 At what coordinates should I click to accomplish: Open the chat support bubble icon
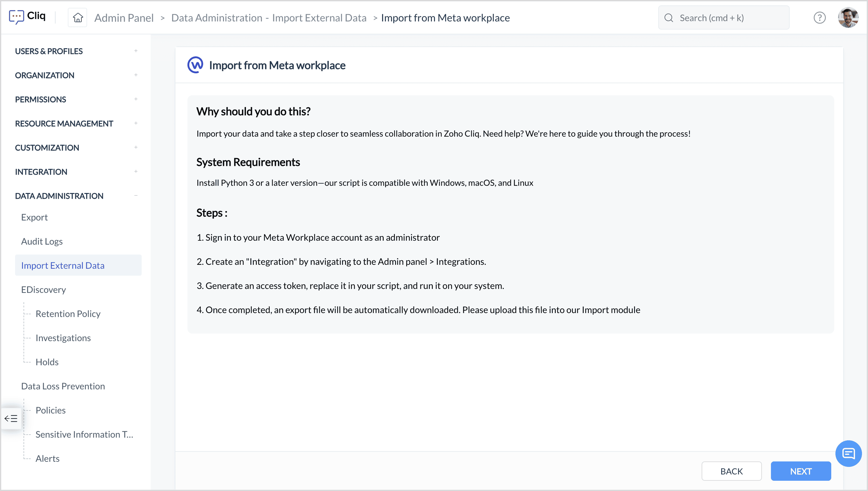[x=848, y=453]
